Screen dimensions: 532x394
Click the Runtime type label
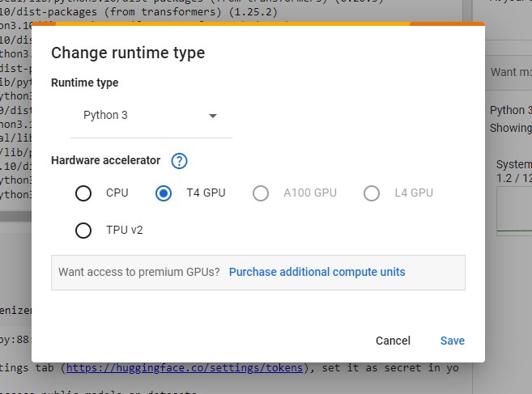click(x=85, y=83)
